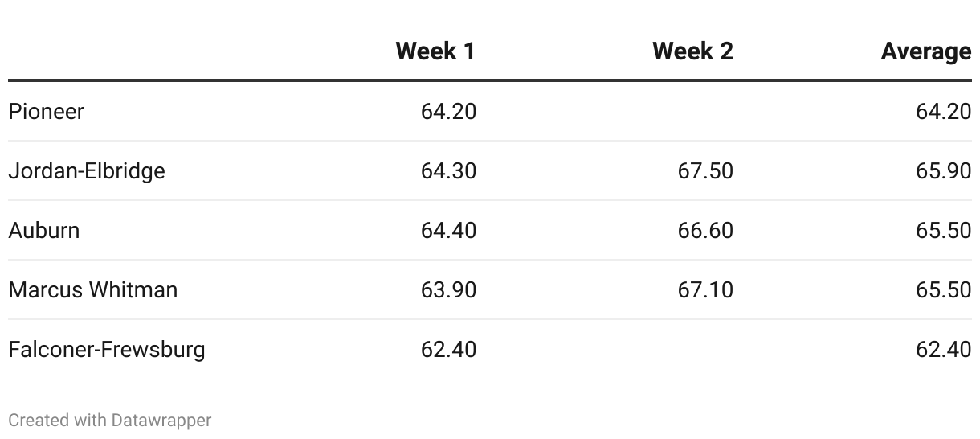Image resolution: width=980 pixels, height=439 pixels.
Task: Open the Created with Datawrapper link
Action: (x=110, y=420)
